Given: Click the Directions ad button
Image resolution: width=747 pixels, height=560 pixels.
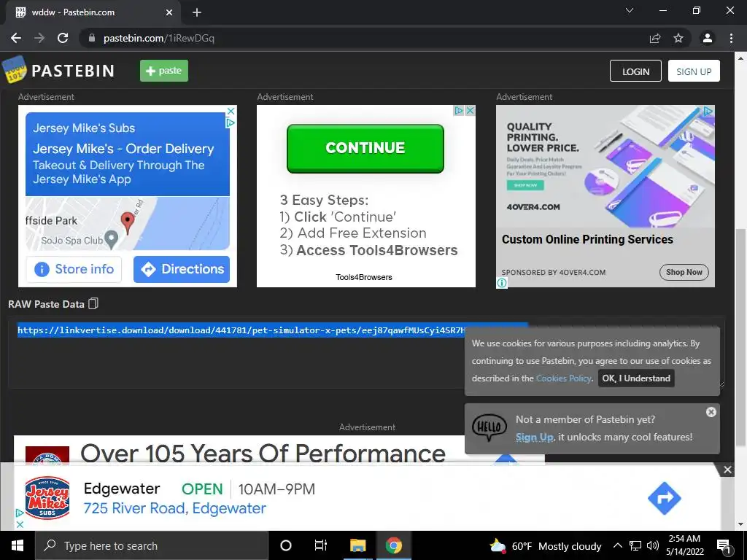Looking at the screenshot, I should (182, 269).
